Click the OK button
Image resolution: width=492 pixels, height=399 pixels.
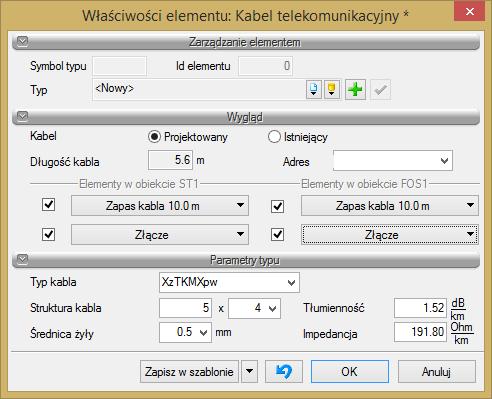(x=350, y=371)
